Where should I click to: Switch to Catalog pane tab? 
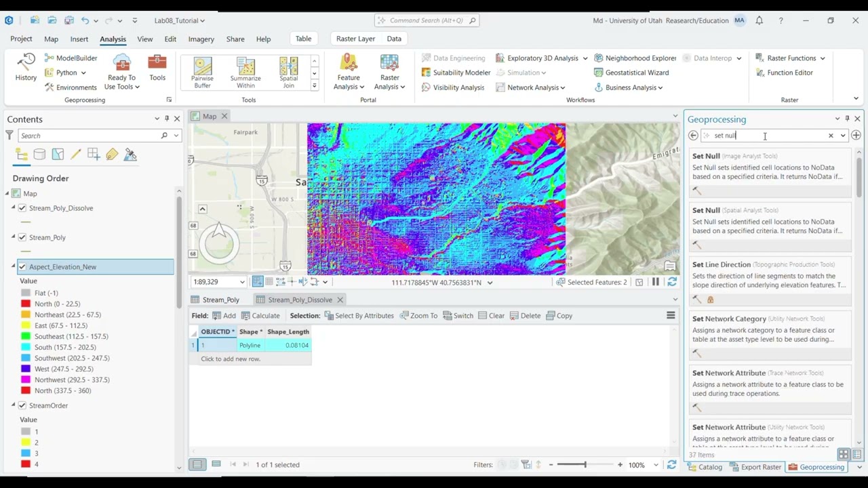pos(705,467)
